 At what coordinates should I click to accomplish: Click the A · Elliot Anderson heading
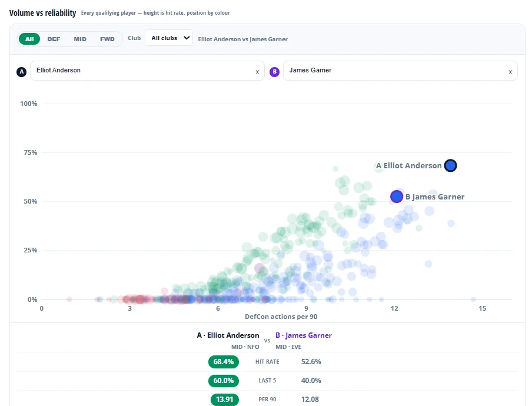pos(228,335)
